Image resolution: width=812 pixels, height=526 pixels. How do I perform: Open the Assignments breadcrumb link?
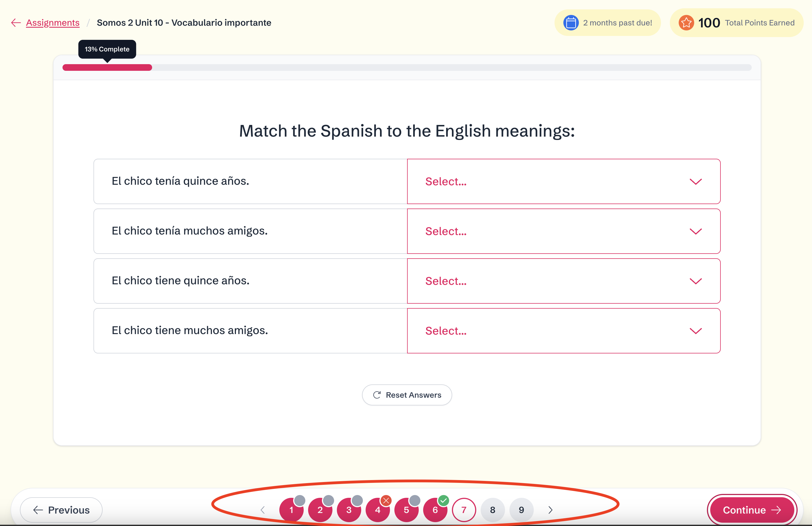53,22
